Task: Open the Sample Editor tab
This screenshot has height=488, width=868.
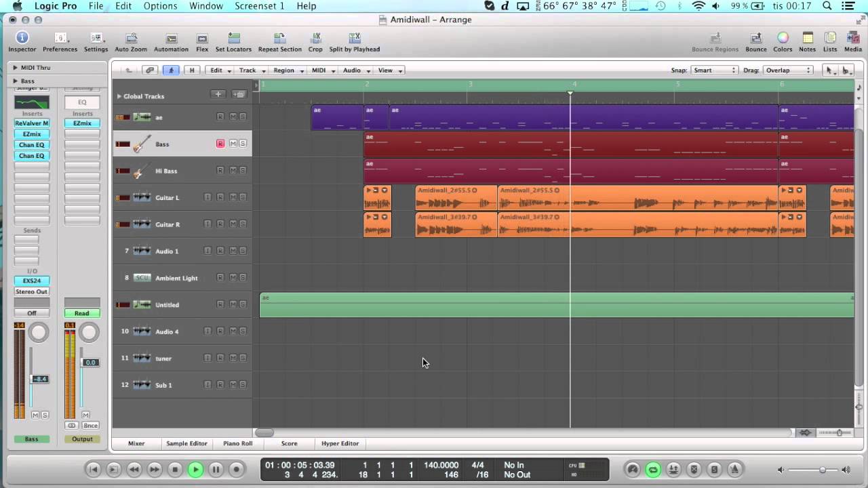Action: coord(186,443)
